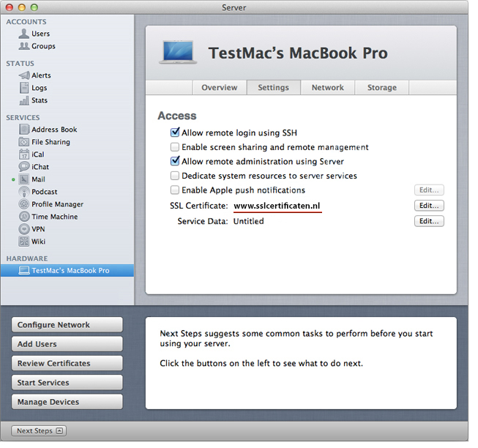Screen dimensions: 478x448
Task: Open the Users icon in sidebar
Action: [25, 34]
